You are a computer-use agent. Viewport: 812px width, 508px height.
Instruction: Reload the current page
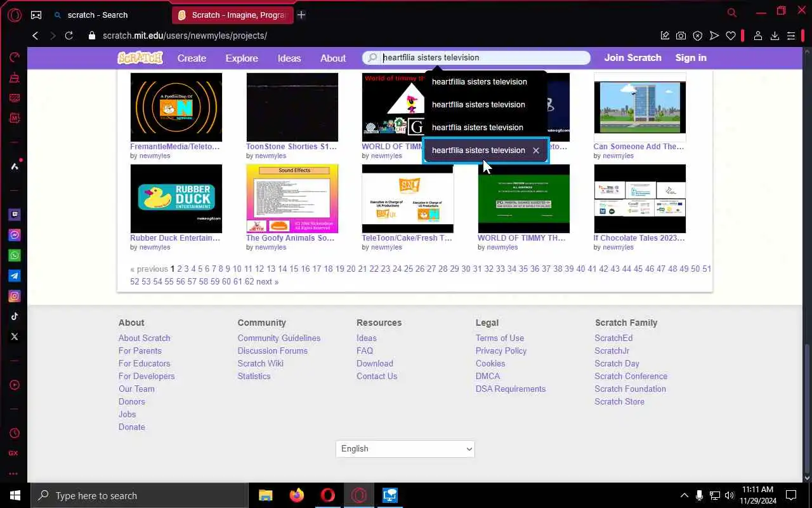(70, 36)
